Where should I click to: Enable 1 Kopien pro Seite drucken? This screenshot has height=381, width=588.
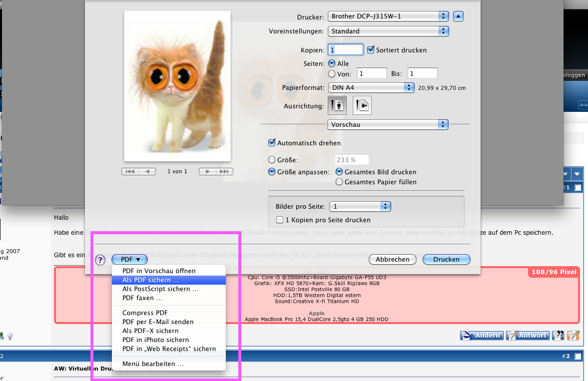tap(280, 220)
